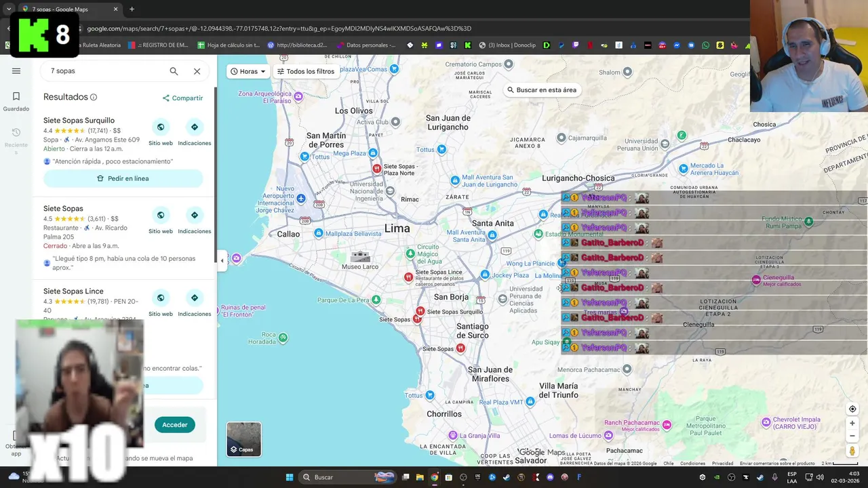The image size is (868, 488).
Task: Open the (3) Inbox | Donoclip bookmark
Action: pos(508,45)
